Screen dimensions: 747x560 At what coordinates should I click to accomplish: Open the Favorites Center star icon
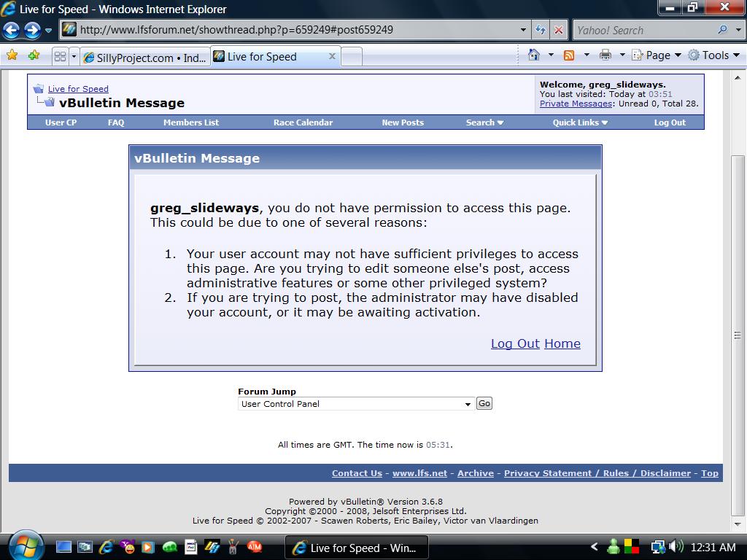12,55
